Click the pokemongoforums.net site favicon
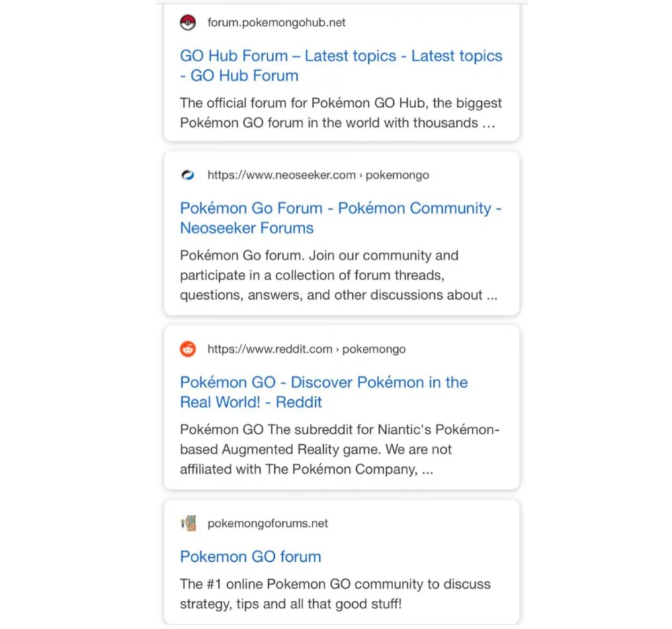Image resolution: width=672 pixels, height=629 pixels. [x=188, y=523]
